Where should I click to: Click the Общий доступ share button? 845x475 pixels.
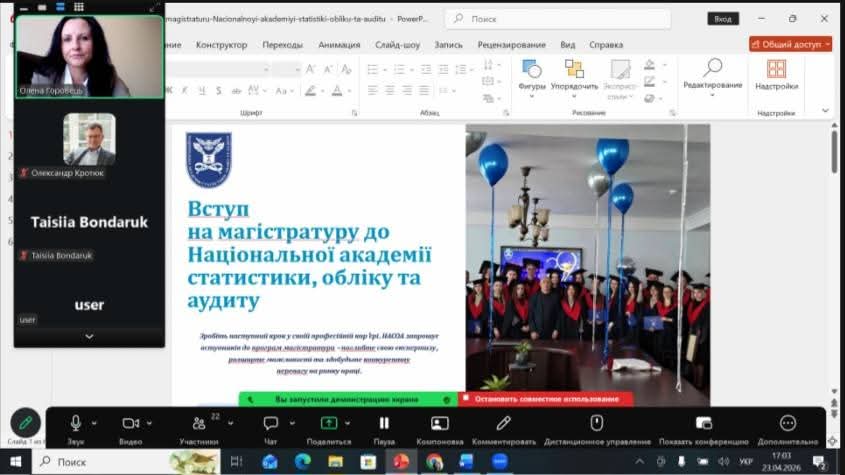point(790,45)
